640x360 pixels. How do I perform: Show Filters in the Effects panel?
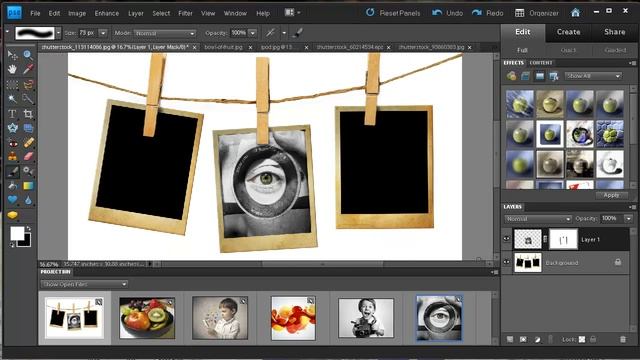point(511,76)
